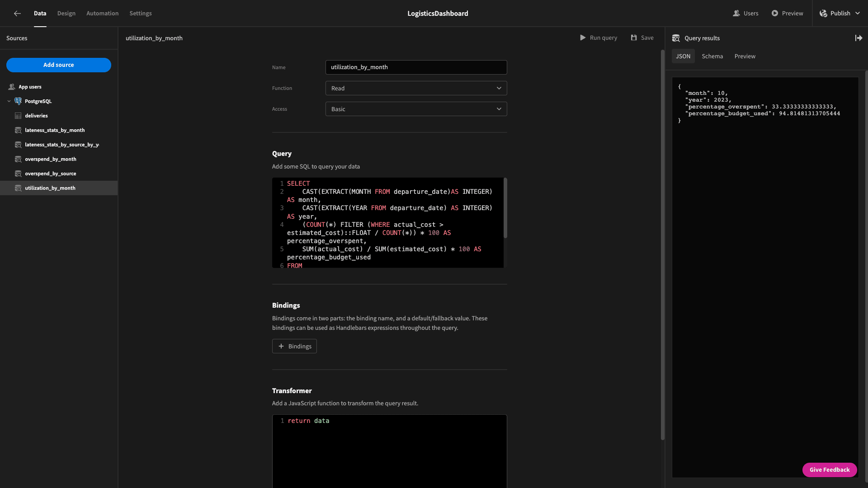The width and height of the screenshot is (868, 488).
Task: Click the deliveries table icon
Action: pyautogui.click(x=18, y=116)
